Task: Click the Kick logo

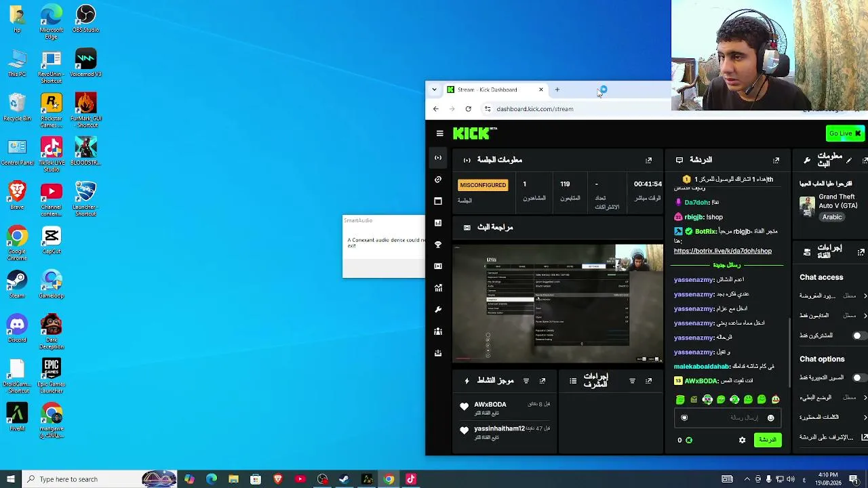Action: pos(475,134)
